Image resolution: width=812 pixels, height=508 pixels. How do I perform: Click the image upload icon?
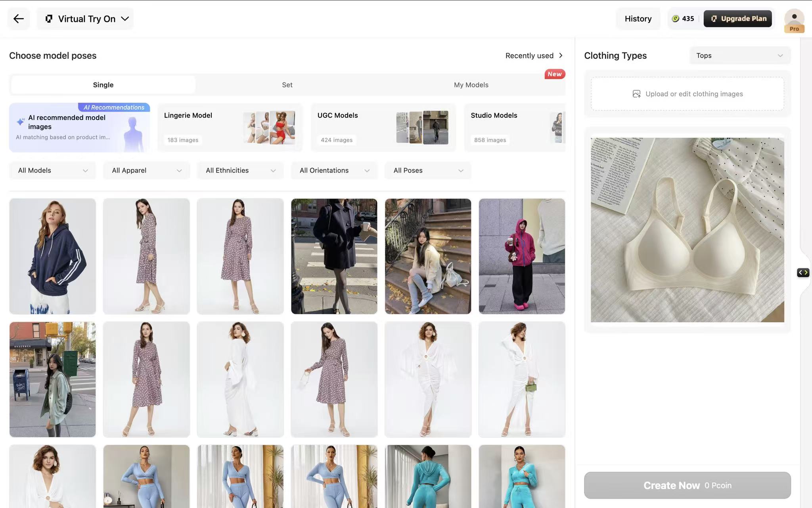[x=636, y=94]
